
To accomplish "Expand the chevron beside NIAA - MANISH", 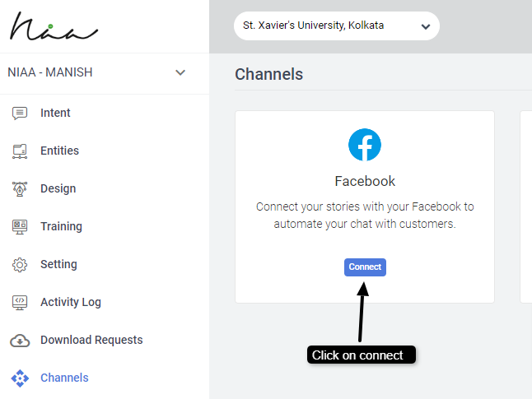I will coord(180,72).
